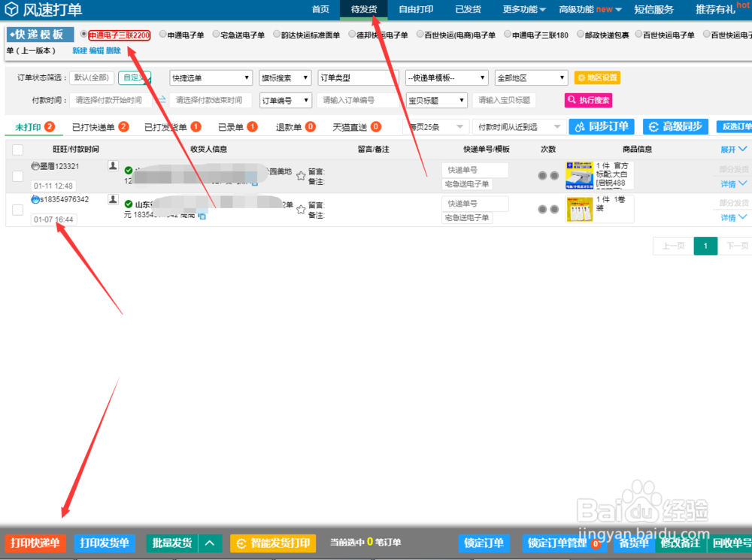The height and width of the screenshot is (560, 752).
Task: Open the 快捷选单 dropdown
Action: click(x=211, y=77)
